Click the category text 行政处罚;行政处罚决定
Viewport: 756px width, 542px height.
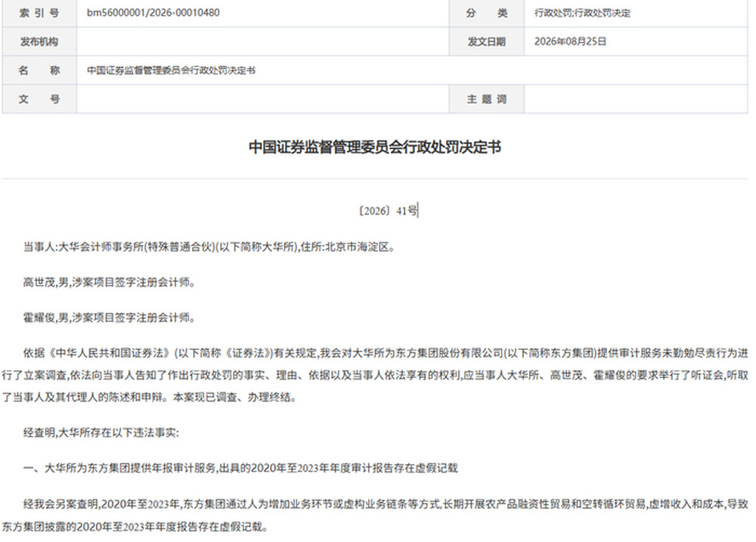click(582, 13)
